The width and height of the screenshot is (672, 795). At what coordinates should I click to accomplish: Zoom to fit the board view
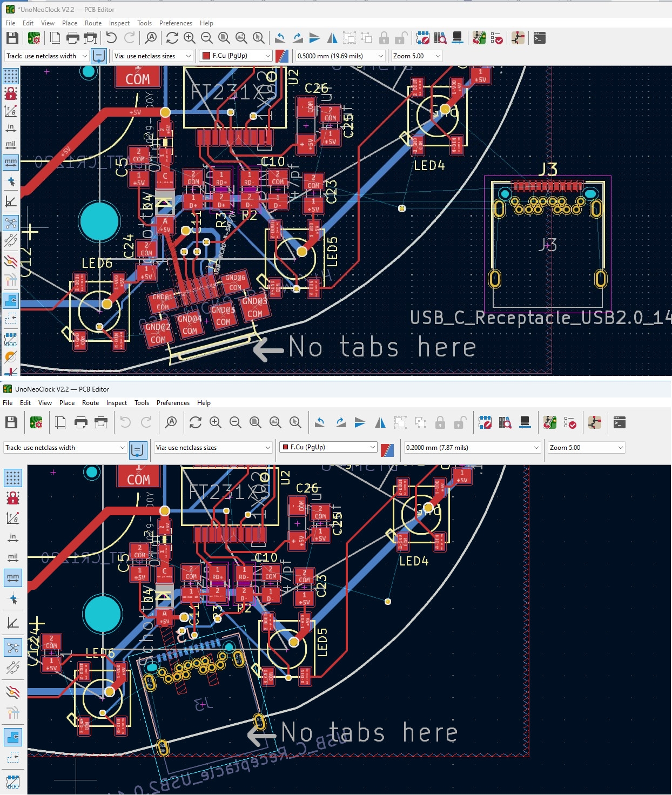[223, 38]
